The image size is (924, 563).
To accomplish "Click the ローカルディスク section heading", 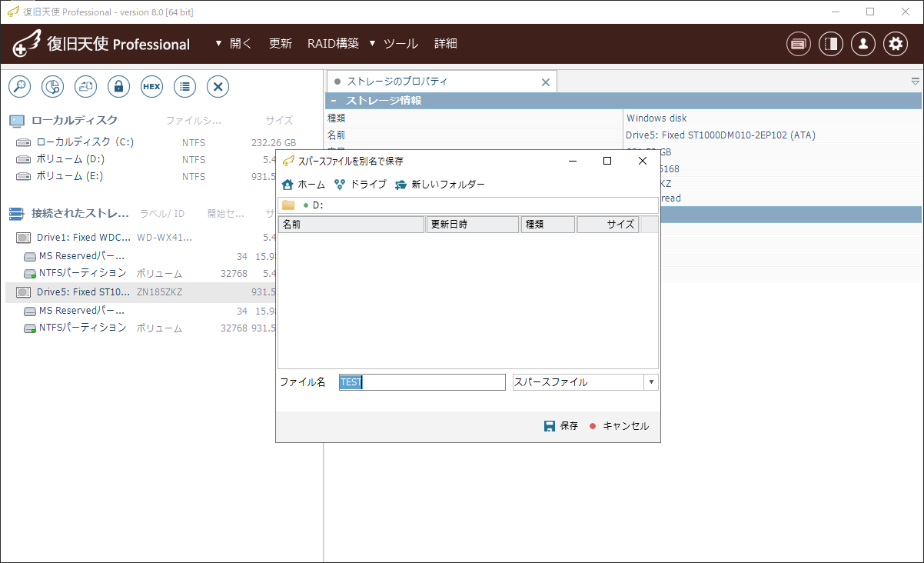I will [75, 121].
